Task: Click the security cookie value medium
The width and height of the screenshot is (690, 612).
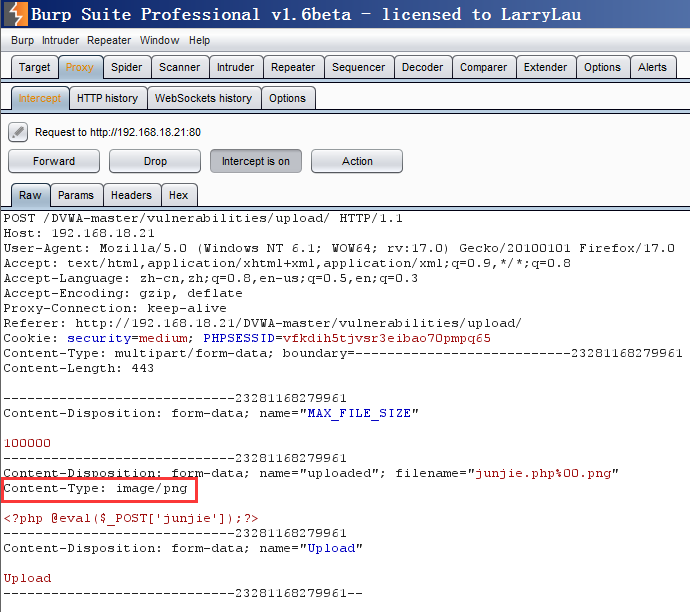Action: (x=163, y=338)
